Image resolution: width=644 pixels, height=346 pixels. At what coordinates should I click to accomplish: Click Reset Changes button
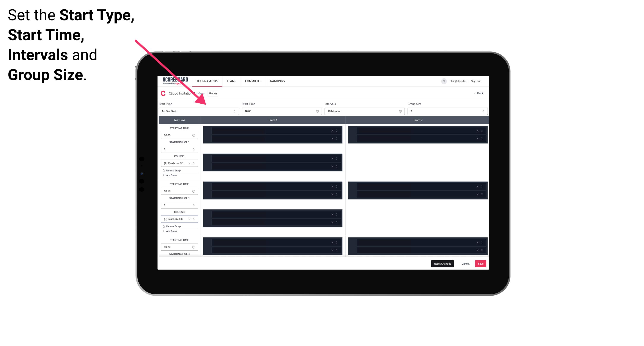(x=442, y=263)
